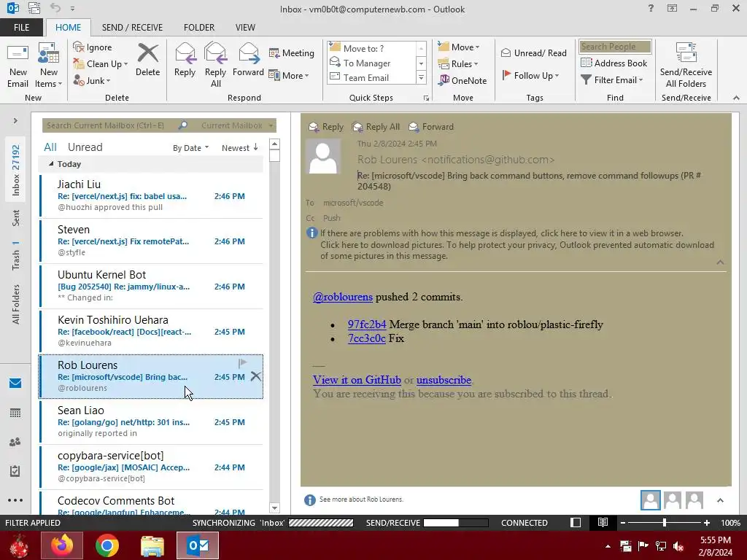Click Forward in the reading pane
The width and height of the screenshot is (747, 560).
(431, 127)
